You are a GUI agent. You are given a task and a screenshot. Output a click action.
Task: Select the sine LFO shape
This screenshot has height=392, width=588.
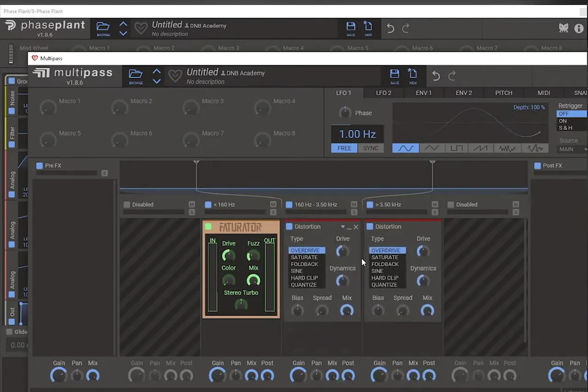pyautogui.click(x=405, y=148)
